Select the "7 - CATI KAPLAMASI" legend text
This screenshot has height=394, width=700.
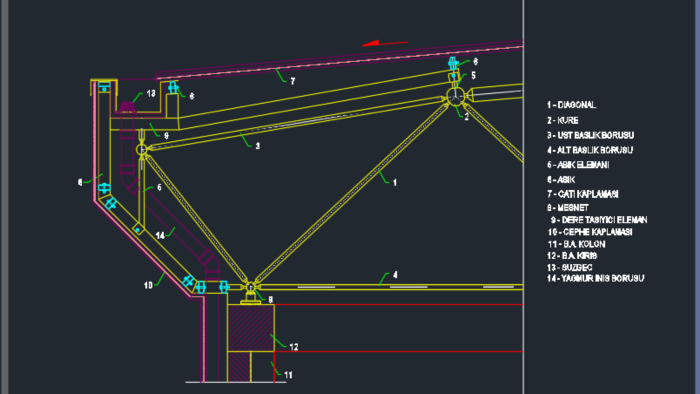(583, 194)
